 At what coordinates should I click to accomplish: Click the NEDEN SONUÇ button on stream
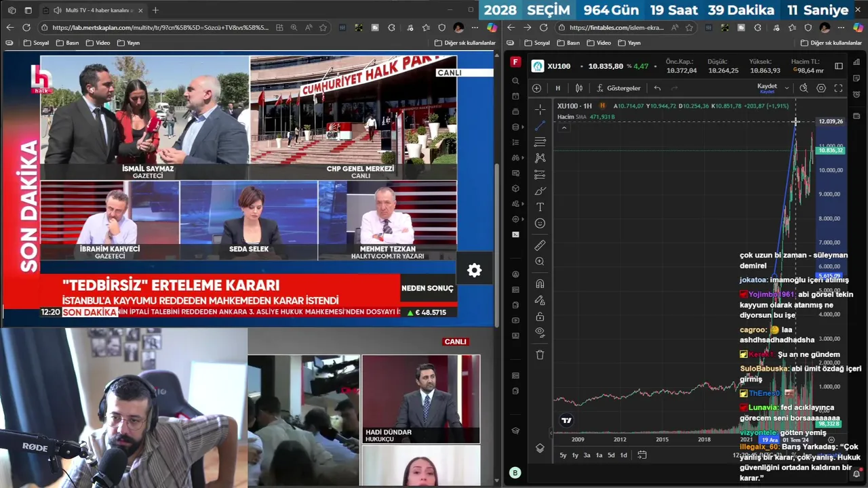(427, 288)
